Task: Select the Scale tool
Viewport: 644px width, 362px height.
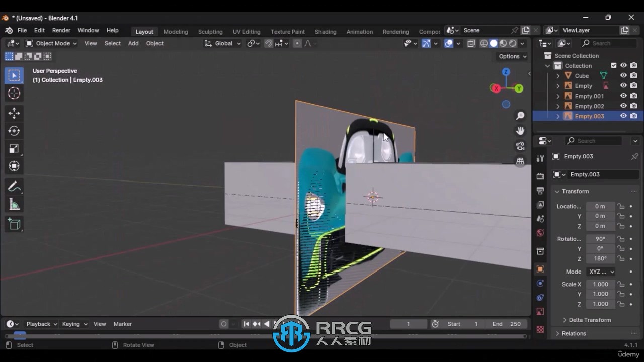Action: click(x=14, y=148)
